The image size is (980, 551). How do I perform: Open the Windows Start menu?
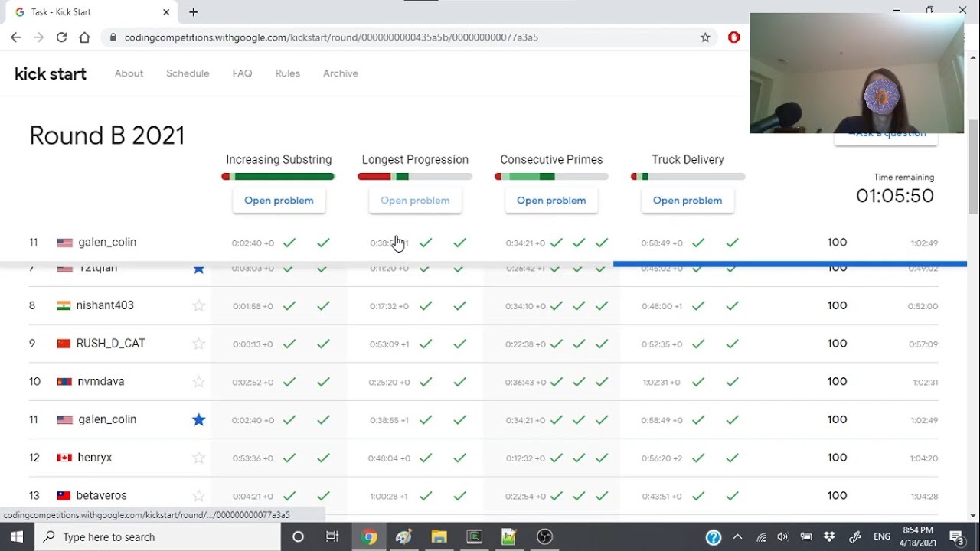[17, 536]
